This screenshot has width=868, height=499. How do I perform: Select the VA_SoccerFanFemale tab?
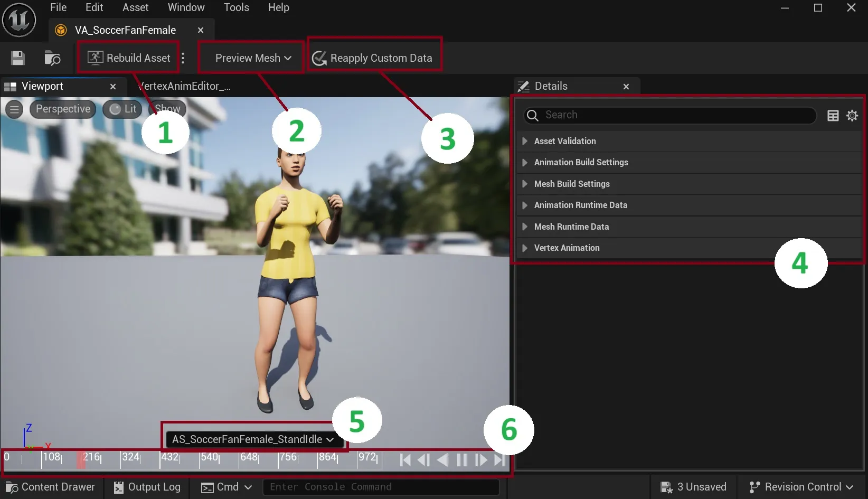pyautogui.click(x=125, y=30)
